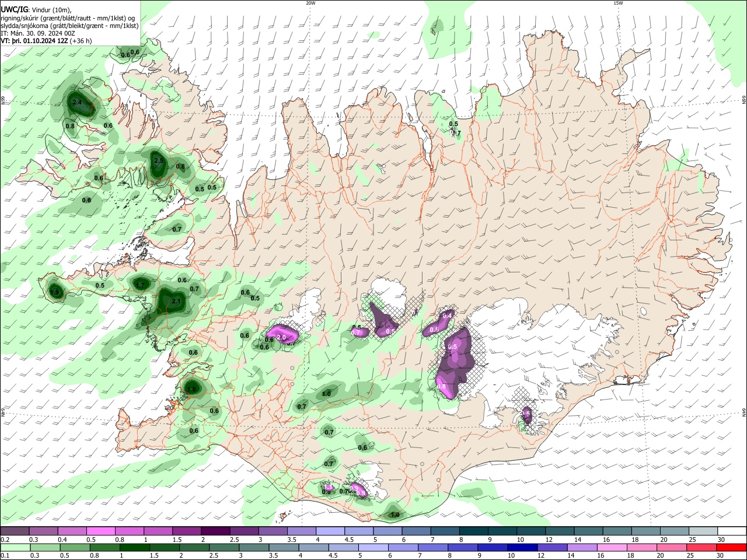The width and height of the screenshot is (747, 560).
Task: Click the 2.4 rainfall maximum label
Action: [77, 102]
